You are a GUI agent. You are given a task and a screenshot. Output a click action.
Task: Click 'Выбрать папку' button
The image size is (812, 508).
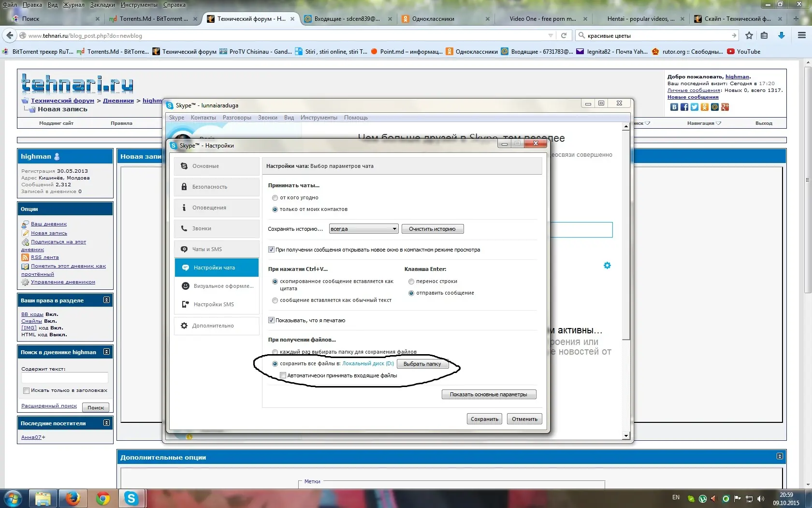[422, 364]
